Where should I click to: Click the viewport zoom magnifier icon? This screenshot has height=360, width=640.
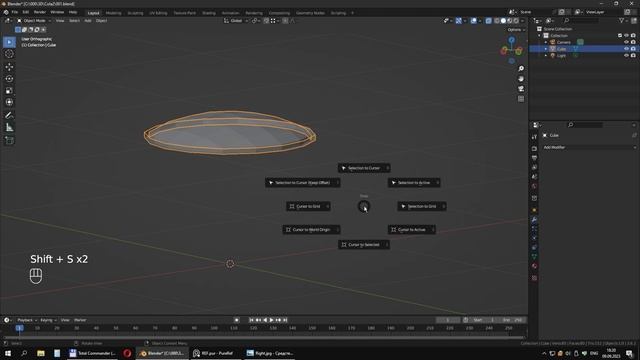tap(521, 69)
